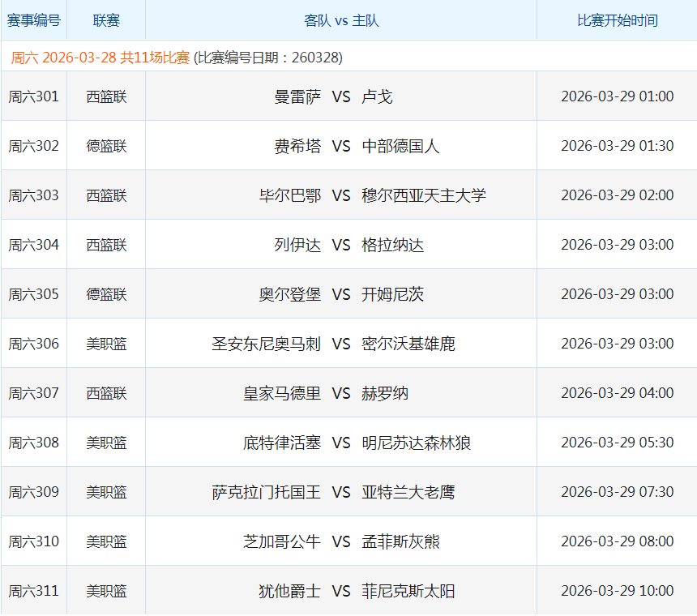
Task: Click away team 萨克拉门托国王
Action: (266, 492)
